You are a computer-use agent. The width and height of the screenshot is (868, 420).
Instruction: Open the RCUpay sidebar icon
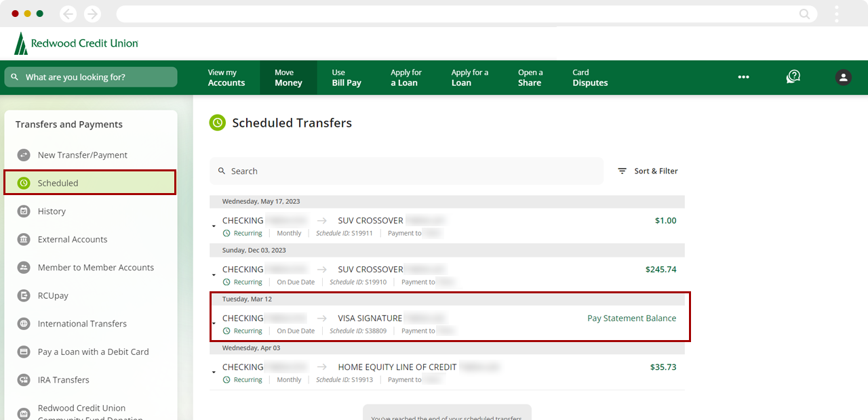(24, 296)
